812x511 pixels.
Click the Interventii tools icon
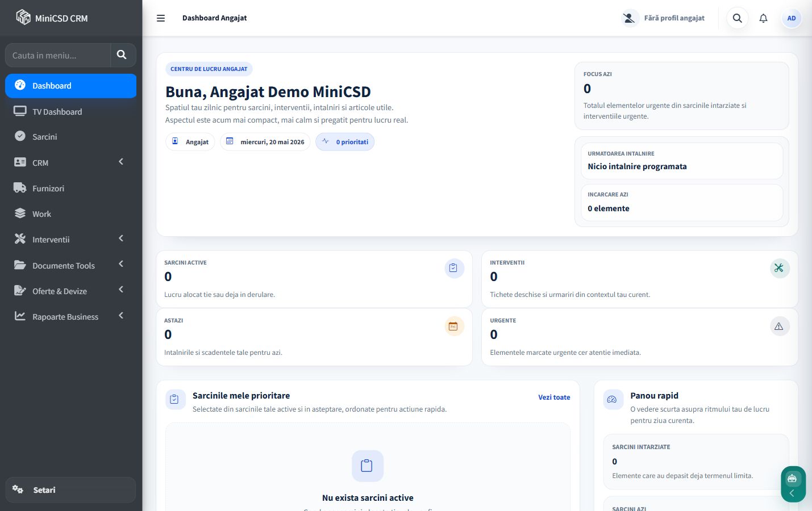point(20,239)
